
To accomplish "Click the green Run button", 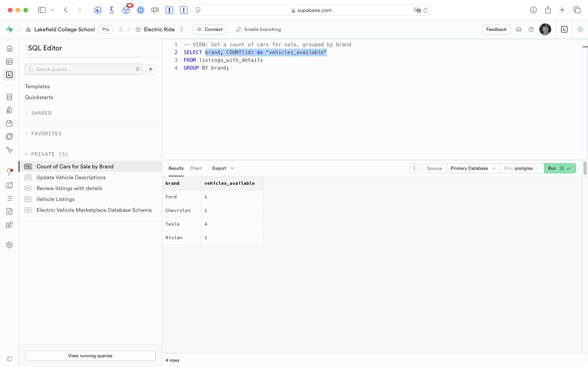I will click(x=559, y=168).
